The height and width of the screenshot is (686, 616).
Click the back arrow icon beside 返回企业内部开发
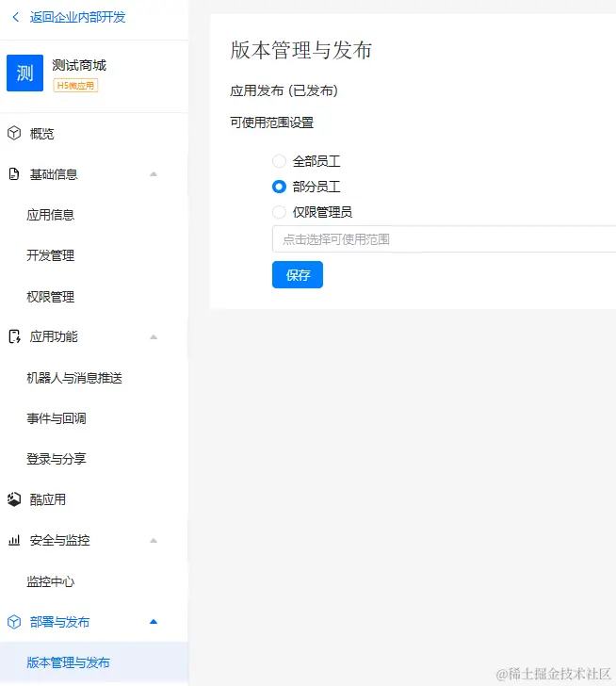click(x=16, y=17)
